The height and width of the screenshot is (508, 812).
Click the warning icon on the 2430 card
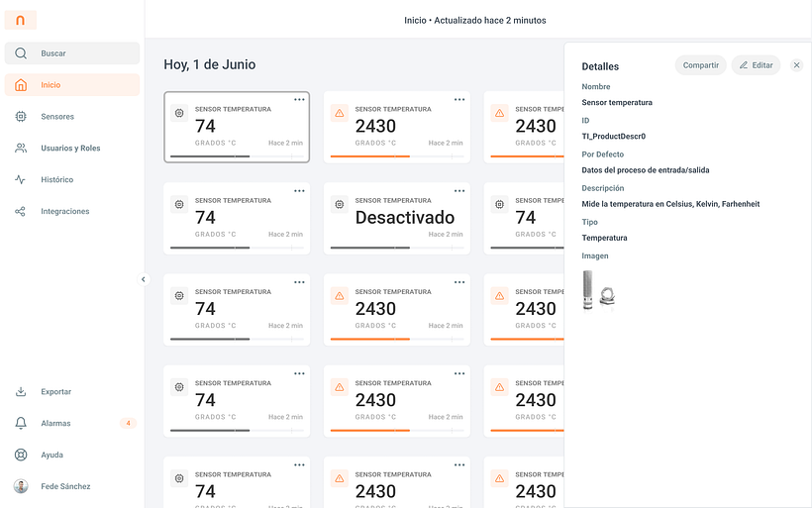point(340,114)
